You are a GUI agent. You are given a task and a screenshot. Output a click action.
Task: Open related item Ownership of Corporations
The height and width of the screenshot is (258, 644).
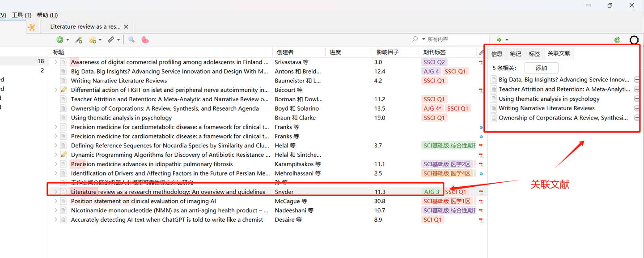(564, 118)
